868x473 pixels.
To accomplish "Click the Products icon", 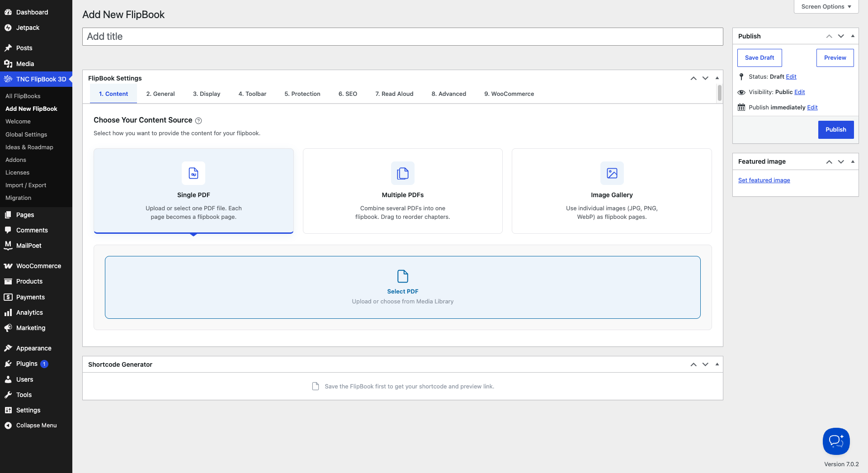I will click(x=8, y=281).
